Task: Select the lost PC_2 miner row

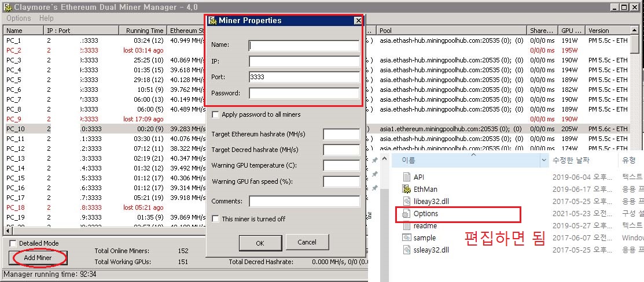Action: point(317,50)
